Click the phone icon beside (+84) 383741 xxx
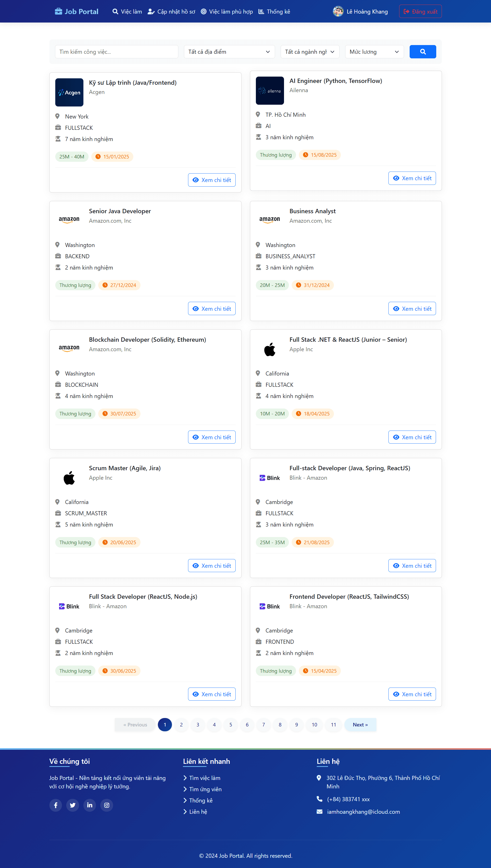Viewport: 491px width, 868px height. [319, 799]
